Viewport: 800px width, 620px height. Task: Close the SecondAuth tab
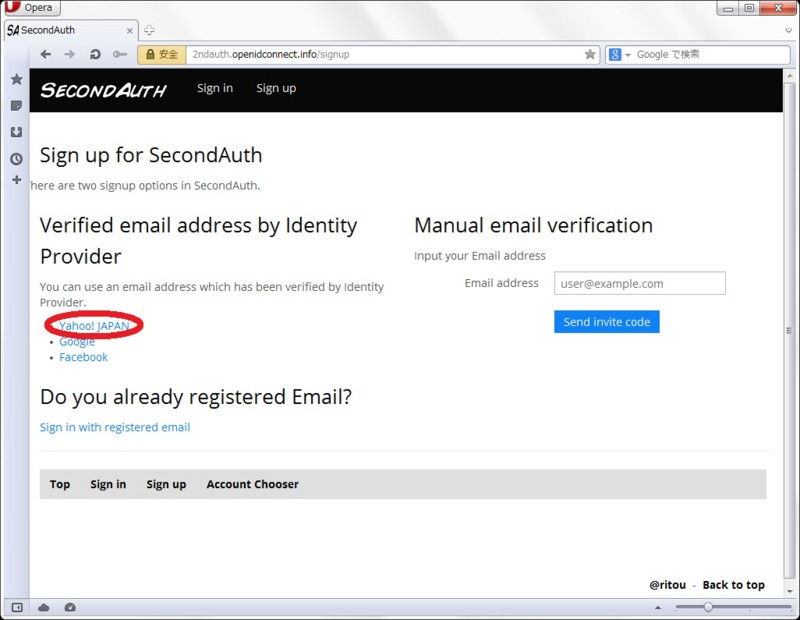(x=130, y=31)
